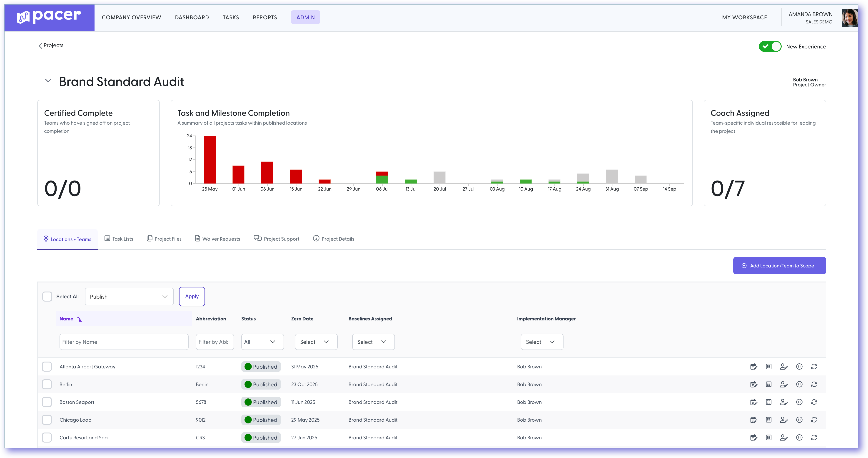Click the Zero Date column header

(302, 319)
